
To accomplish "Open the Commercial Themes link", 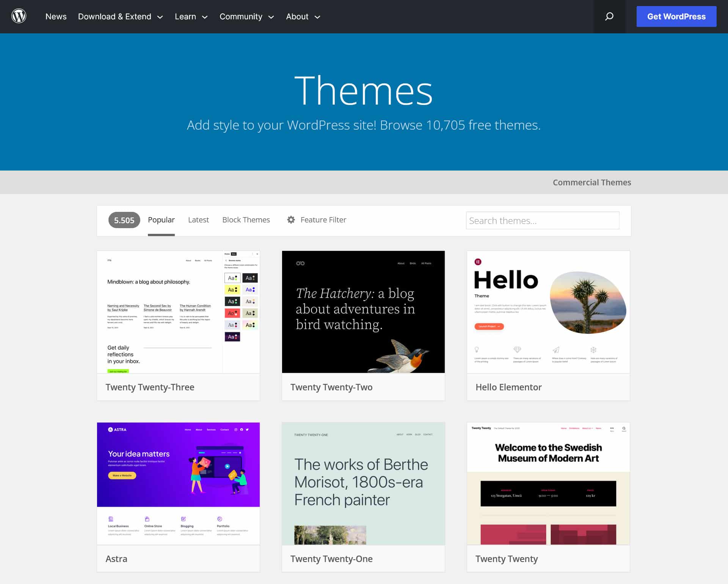I will pyautogui.click(x=591, y=182).
